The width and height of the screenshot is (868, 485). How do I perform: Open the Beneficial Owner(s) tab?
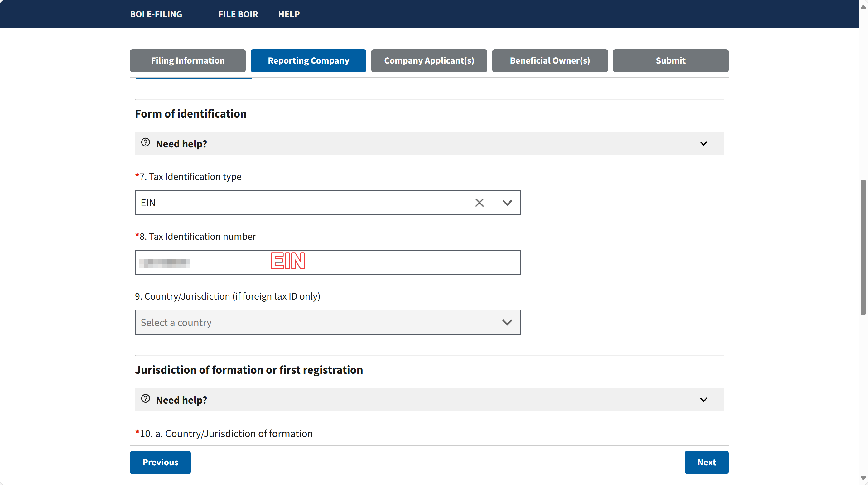pos(550,60)
